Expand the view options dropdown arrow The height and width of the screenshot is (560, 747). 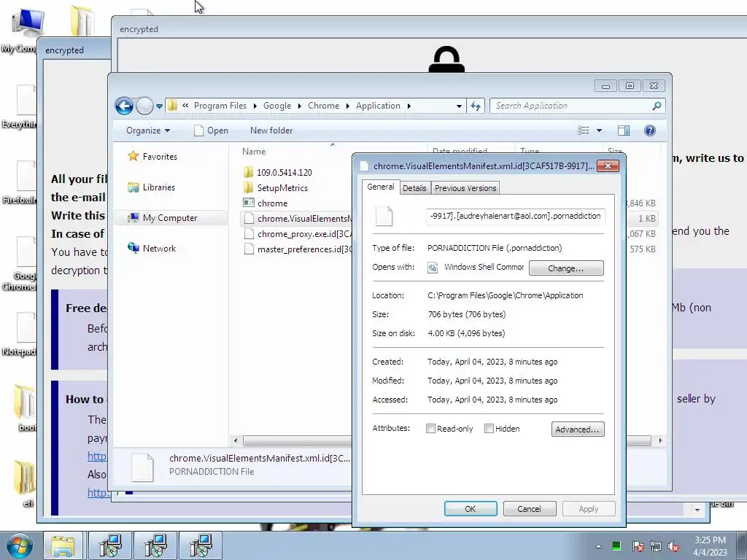tap(600, 131)
